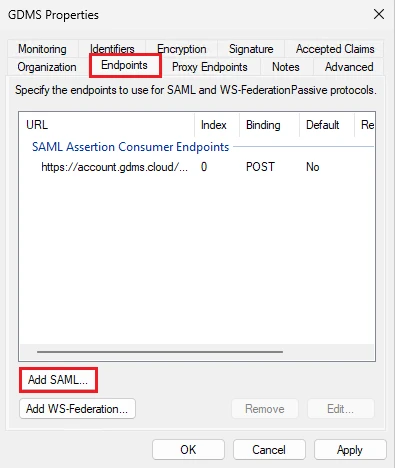395x468 pixels.
Task: Select the Endpoints tab
Action: pos(124,65)
